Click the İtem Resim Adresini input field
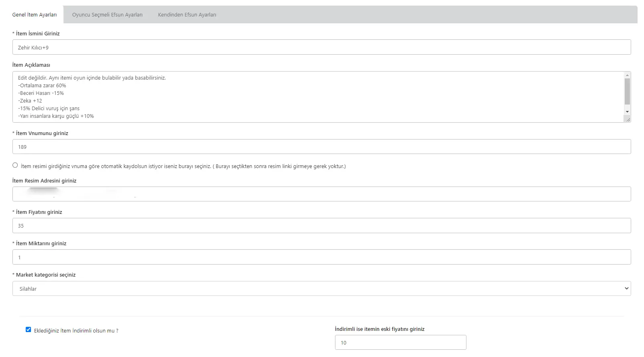Viewport: 644px width, 357px height. point(321,194)
